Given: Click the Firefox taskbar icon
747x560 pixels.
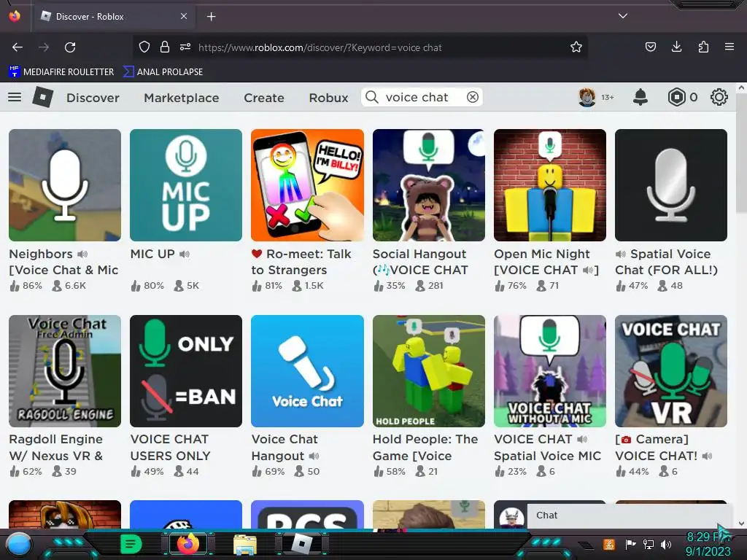Looking at the screenshot, I should click(187, 544).
